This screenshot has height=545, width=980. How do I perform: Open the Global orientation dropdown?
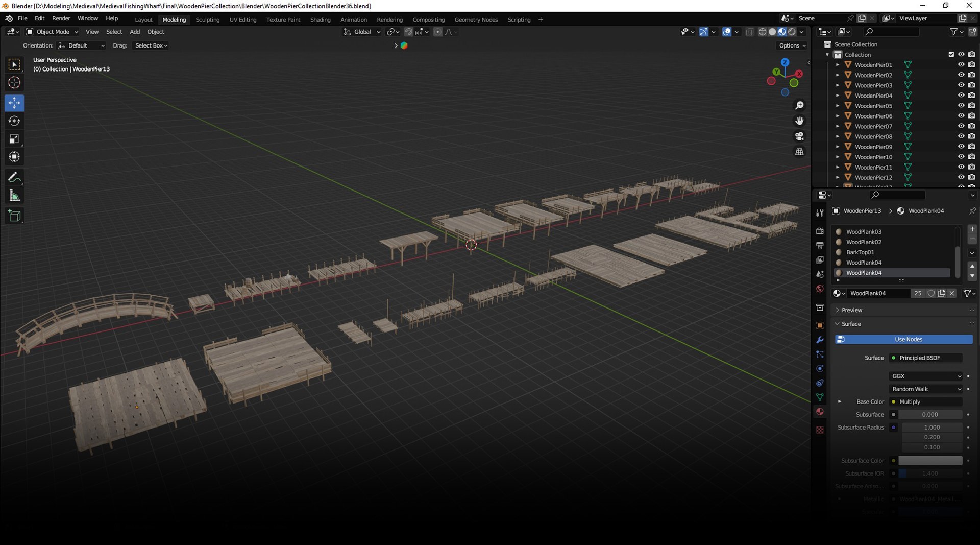pyautogui.click(x=362, y=32)
